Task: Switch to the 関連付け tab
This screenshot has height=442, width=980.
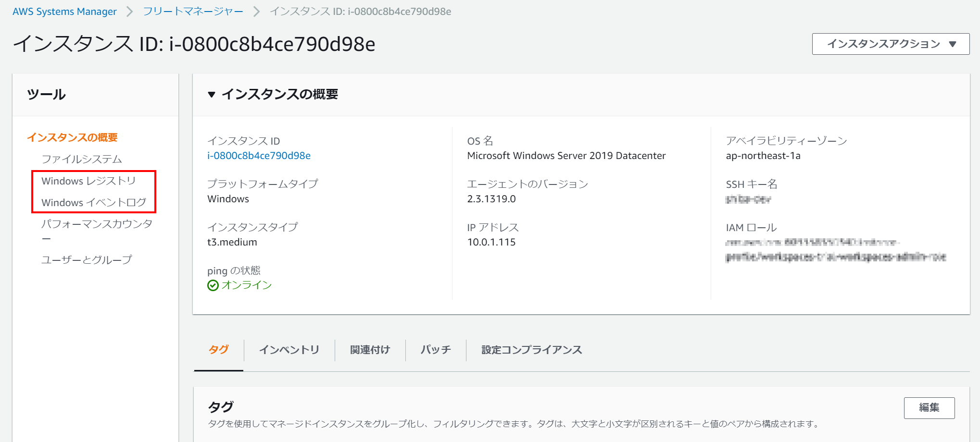Action: (x=370, y=350)
